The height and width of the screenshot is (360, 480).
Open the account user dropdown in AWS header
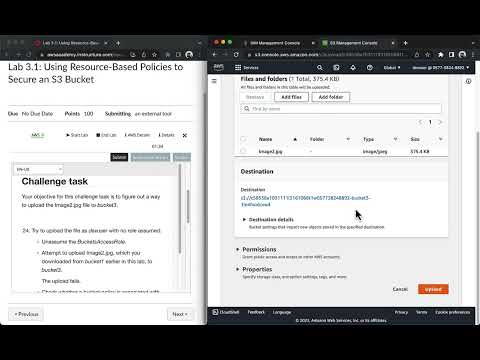coord(441,68)
